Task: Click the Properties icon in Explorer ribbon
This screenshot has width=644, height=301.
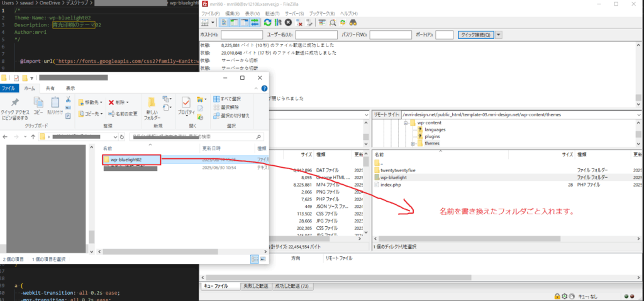Action: point(186,103)
